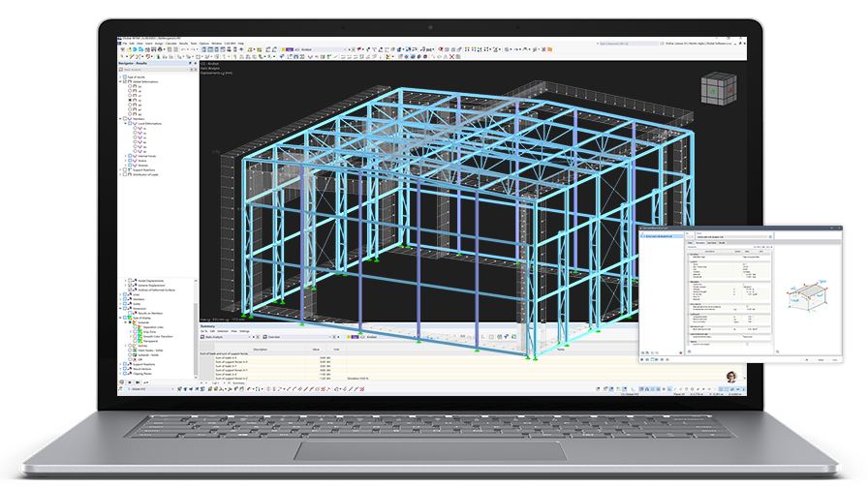Click the Static Analysis icon in the Summary toolbar
Viewport: 868px width, 488px height.
pos(202,337)
